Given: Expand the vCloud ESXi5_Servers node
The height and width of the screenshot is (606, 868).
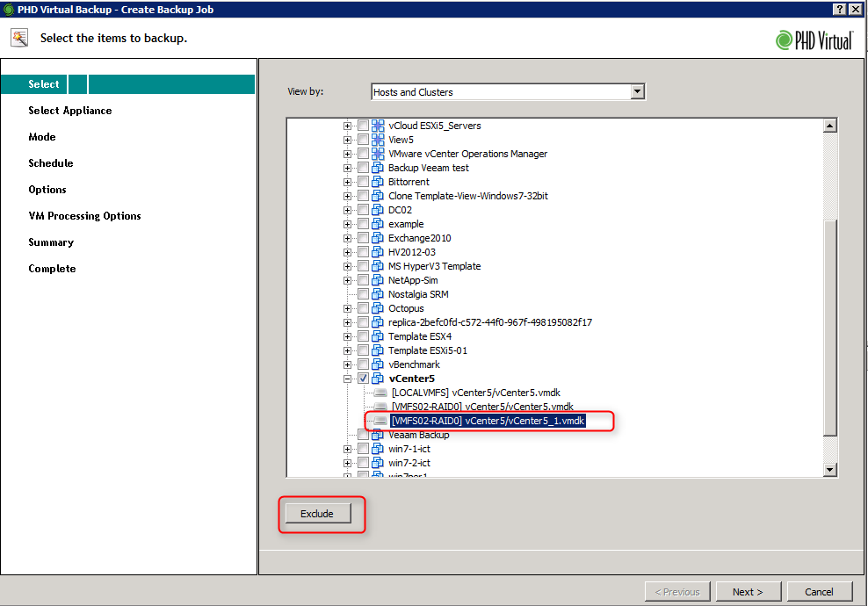Looking at the screenshot, I should pos(347,126).
